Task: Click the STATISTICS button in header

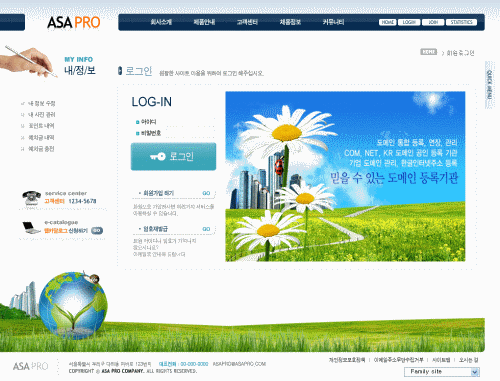Action: pos(461,22)
